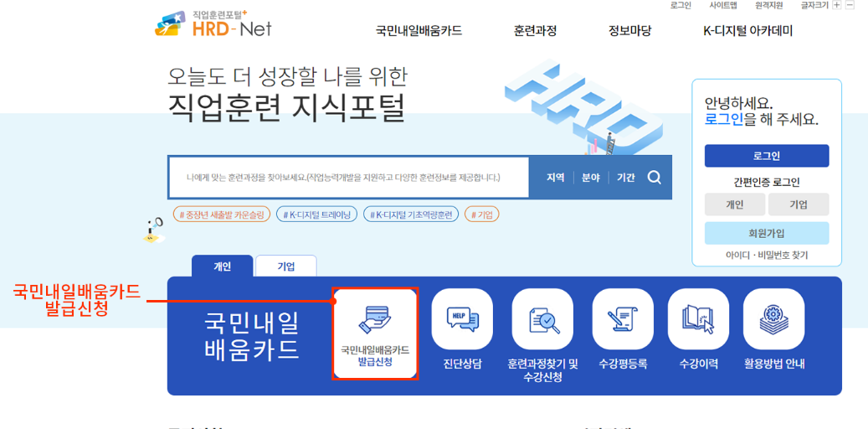Open the 훈련과정 top menu
The image size is (868, 429).
point(536,31)
